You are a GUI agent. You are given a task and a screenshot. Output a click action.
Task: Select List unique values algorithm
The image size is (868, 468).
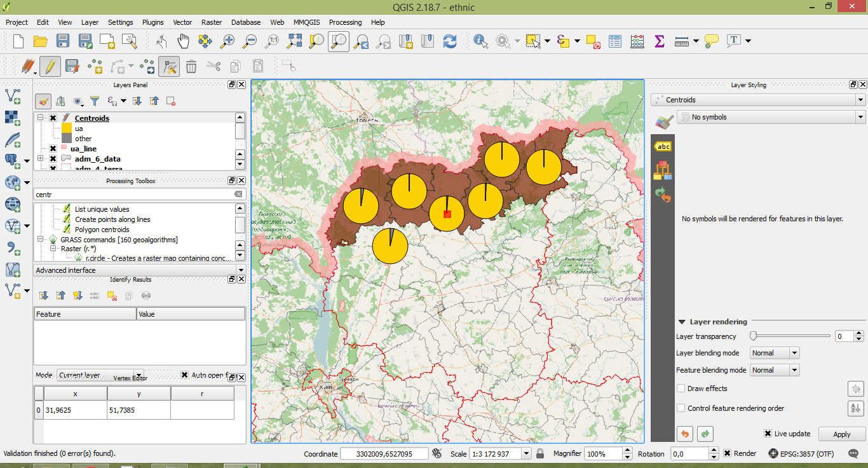[x=102, y=209]
